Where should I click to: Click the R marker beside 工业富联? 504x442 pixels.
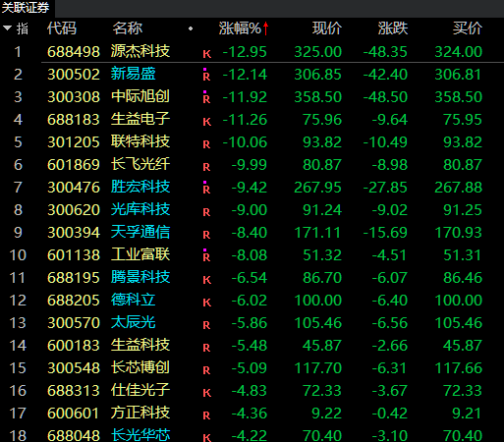(206, 256)
